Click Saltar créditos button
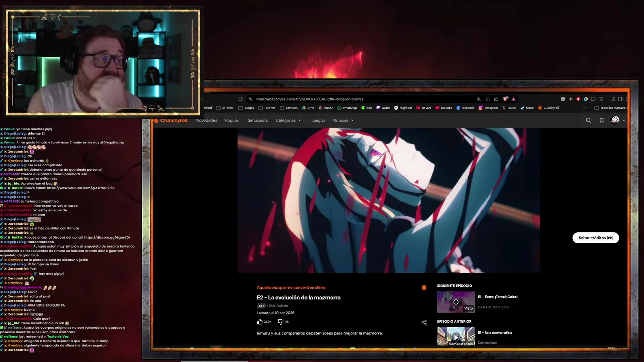 [595, 238]
